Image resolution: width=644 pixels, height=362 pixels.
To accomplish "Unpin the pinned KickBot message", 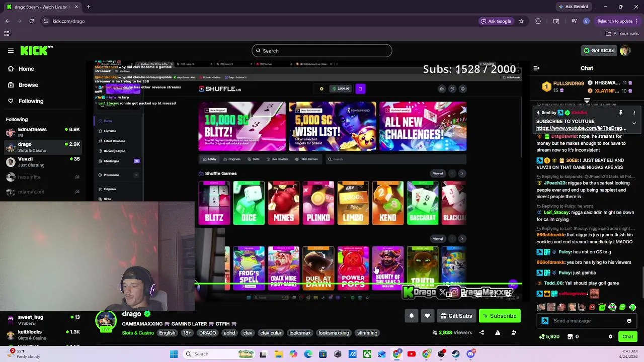I will click(x=621, y=113).
